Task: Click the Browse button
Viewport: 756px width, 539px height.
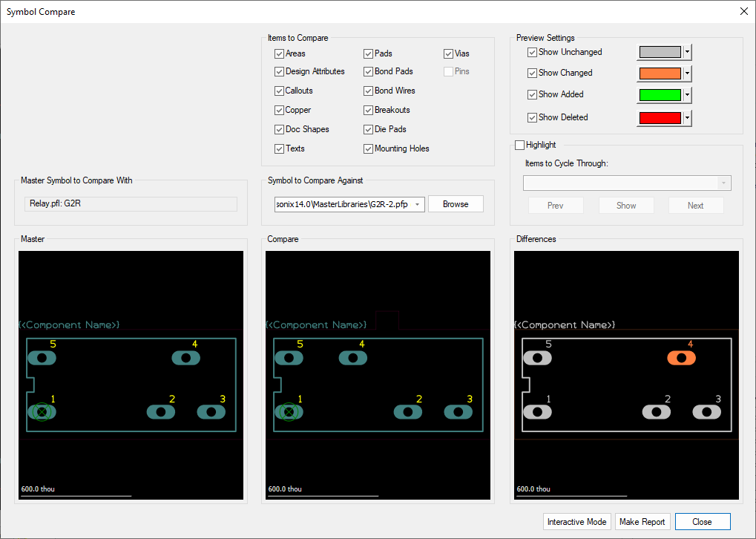Action: coord(456,204)
